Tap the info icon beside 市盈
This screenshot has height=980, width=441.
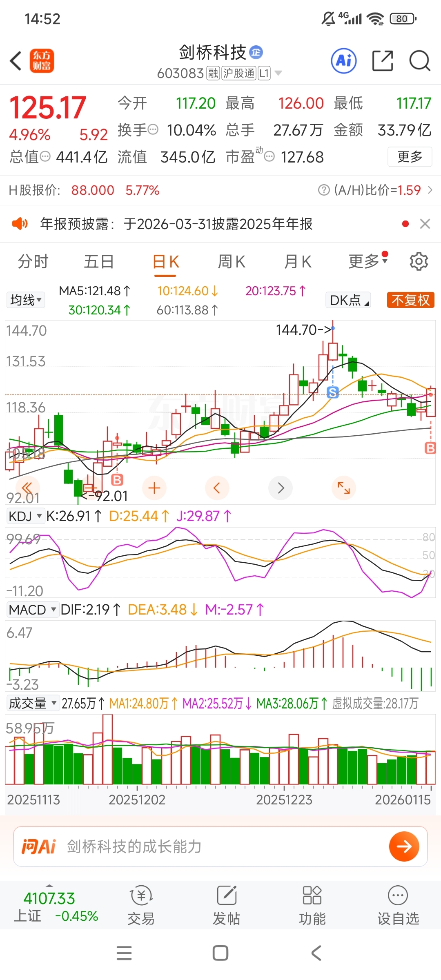pos(269,157)
